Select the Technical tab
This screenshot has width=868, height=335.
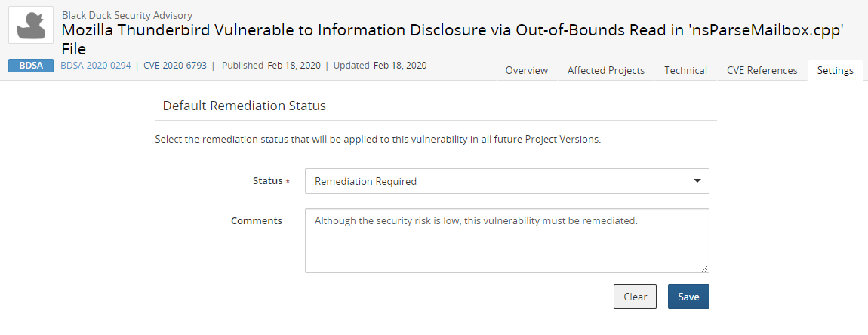tap(685, 70)
